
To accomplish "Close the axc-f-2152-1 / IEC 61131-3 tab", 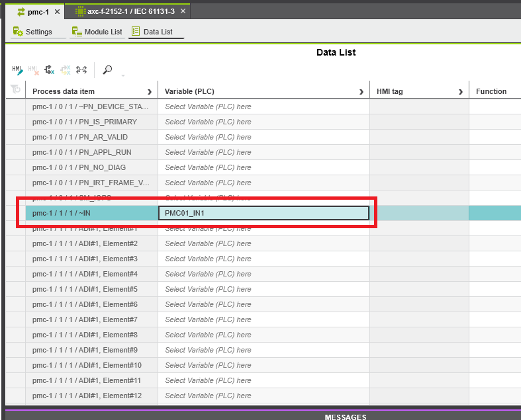I will tap(183, 11).
